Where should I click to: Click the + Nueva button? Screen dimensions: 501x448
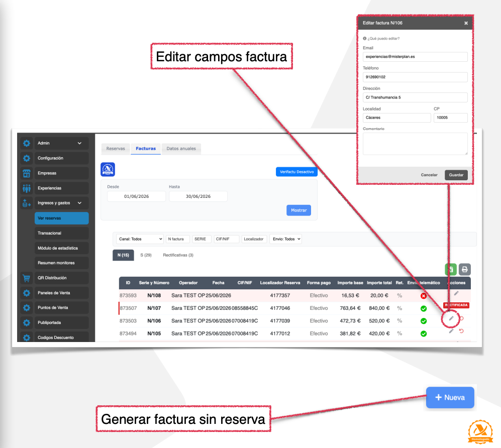point(450,398)
